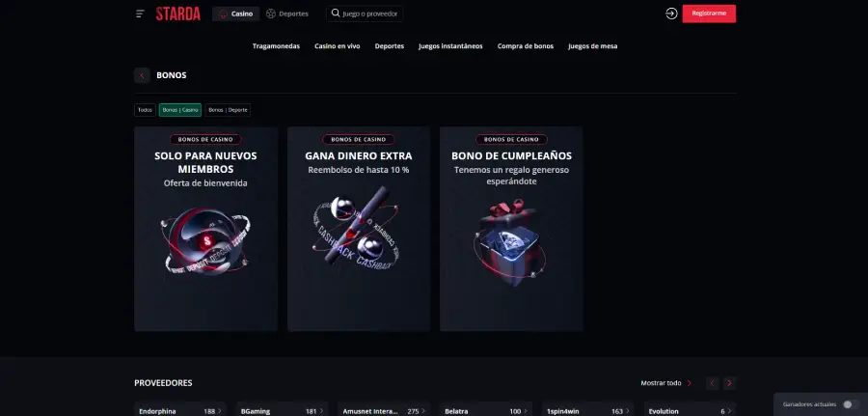The height and width of the screenshot is (416, 868).
Task: Select the Bonos | Deporte filter
Action: click(x=228, y=110)
